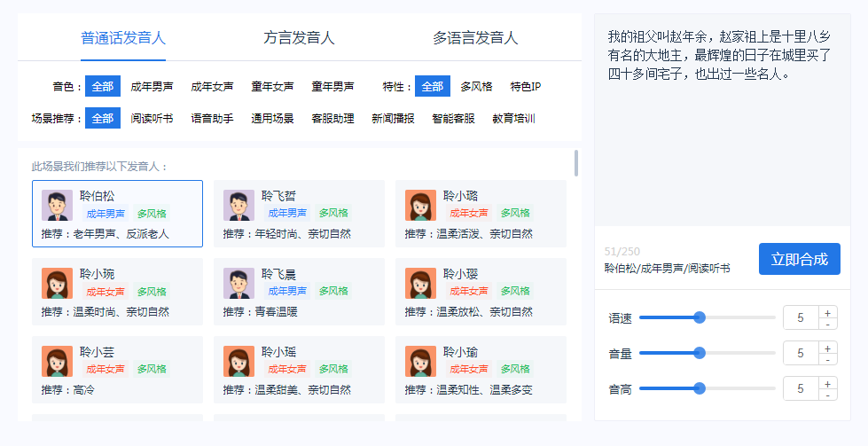Click the avatar icon of 聆小琬
Screen dimensions: 868x446
[57, 283]
